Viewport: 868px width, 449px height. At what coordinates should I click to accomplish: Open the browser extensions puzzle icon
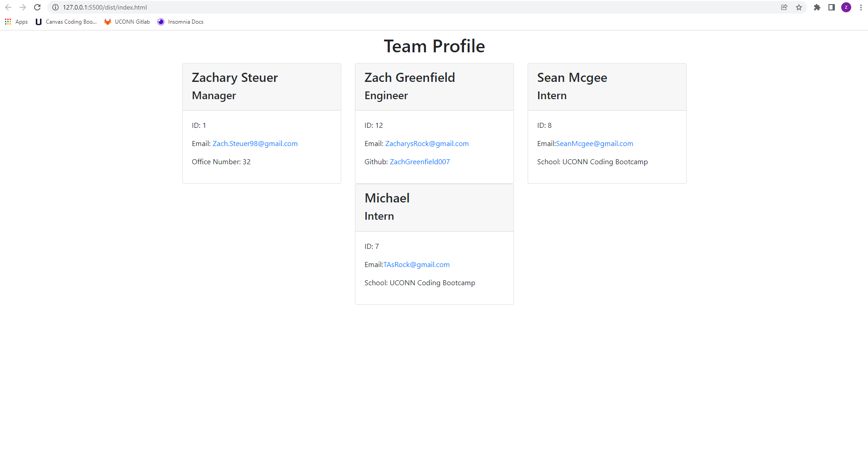tap(817, 7)
